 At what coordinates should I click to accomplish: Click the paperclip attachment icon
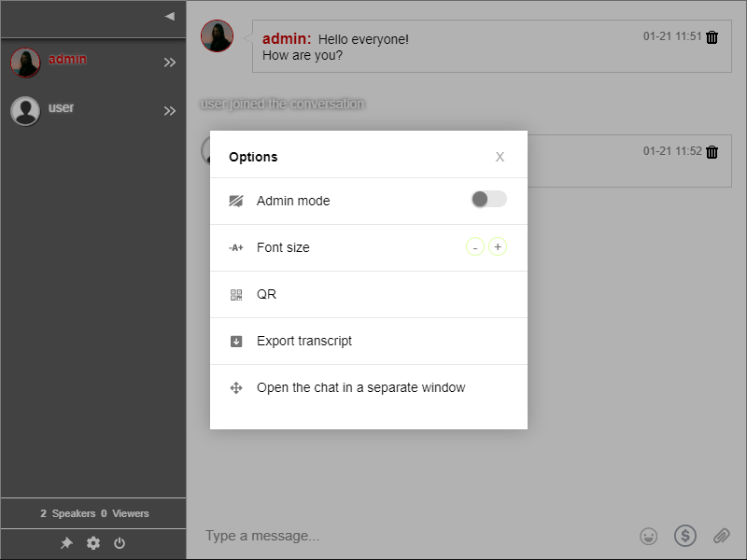721,536
